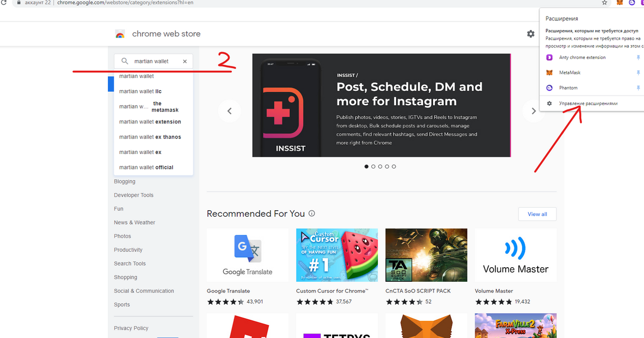Unpin MetaMask from the toolbar
This screenshot has width=644, height=338.
coord(638,72)
